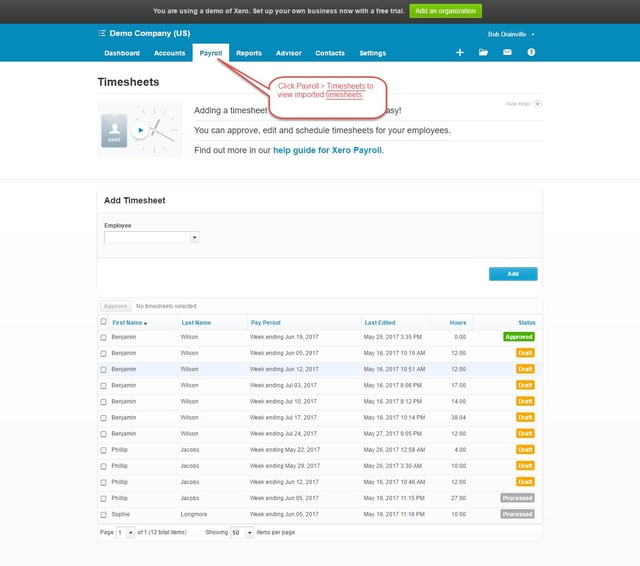Check Benjamin Wilson week ending Jul 10 row
Viewport: 640px width, 566px height.
[103, 402]
